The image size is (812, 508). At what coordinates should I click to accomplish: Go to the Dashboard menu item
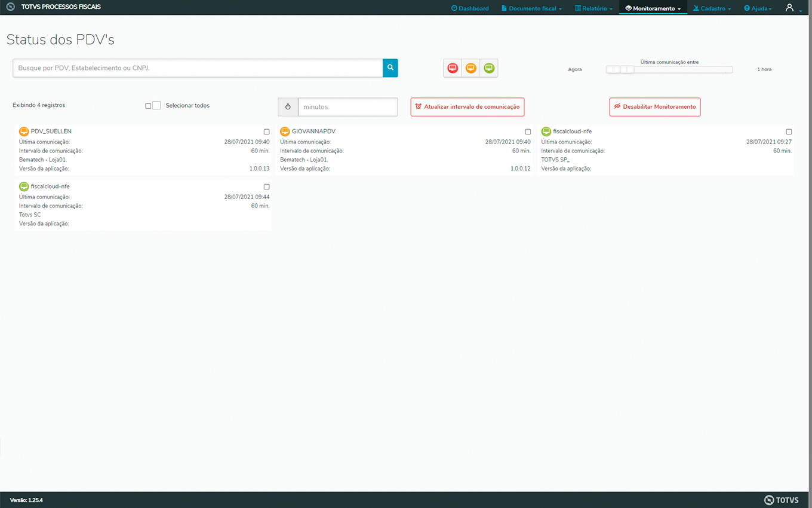point(470,8)
